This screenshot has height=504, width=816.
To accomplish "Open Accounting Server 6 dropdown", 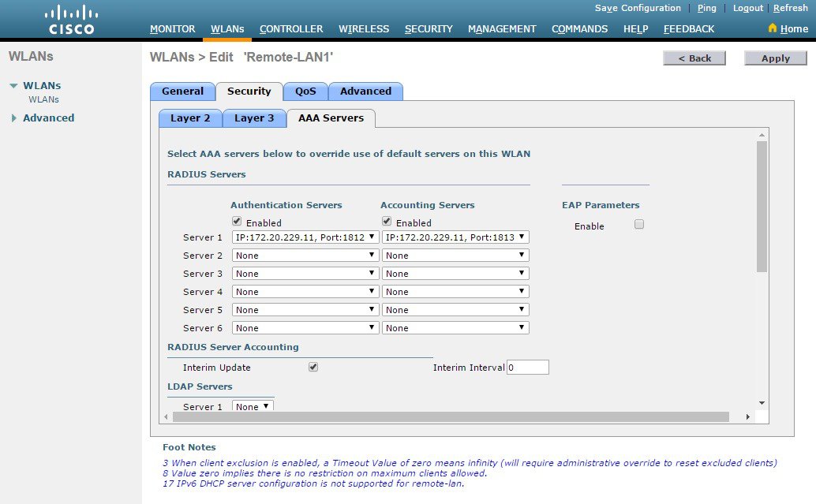I will point(455,328).
